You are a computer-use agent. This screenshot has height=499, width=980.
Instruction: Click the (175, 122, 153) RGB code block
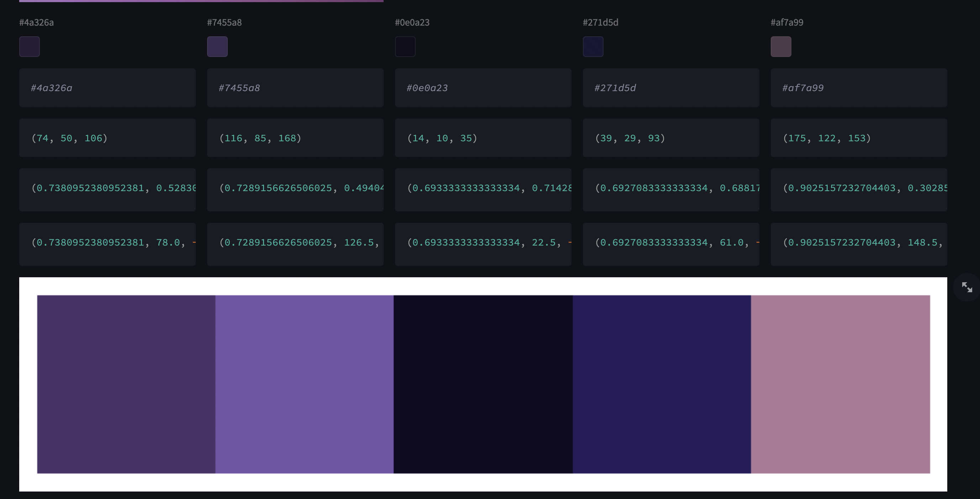point(859,138)
